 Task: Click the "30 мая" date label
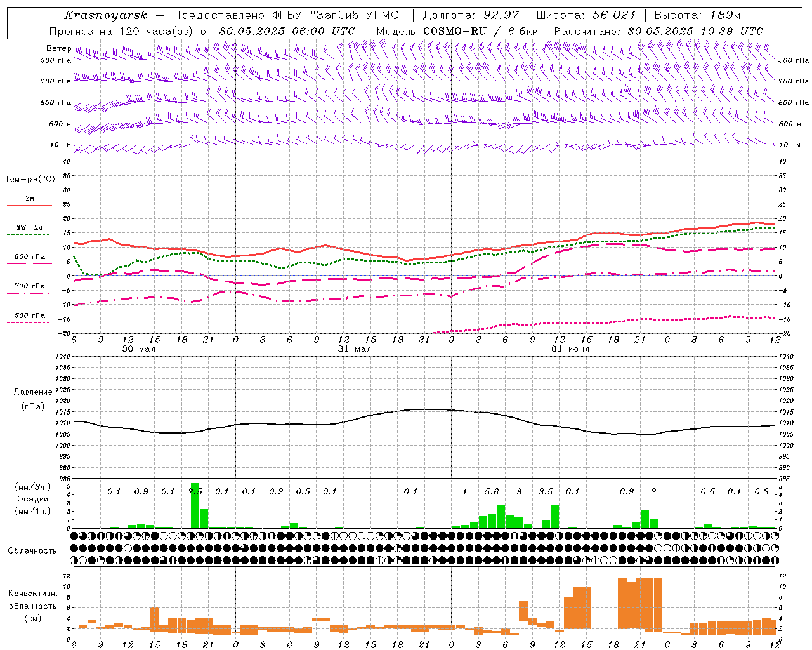point(138,348)
